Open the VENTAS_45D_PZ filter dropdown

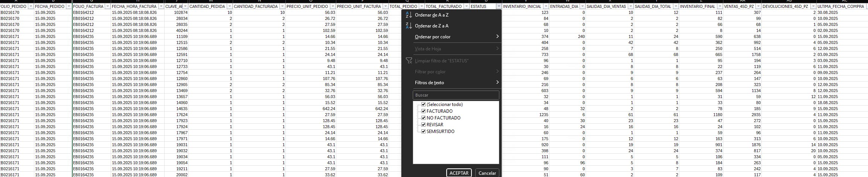[758, 6]
